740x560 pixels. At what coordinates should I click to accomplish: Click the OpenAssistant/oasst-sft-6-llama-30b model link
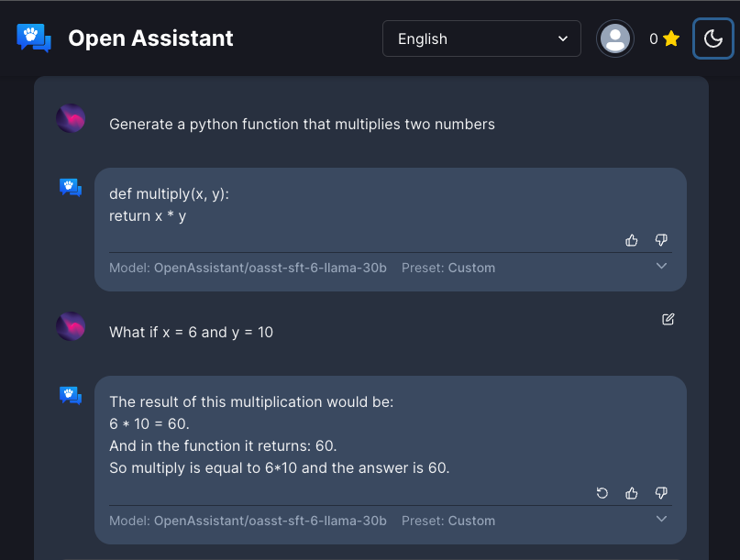(247, 268)
